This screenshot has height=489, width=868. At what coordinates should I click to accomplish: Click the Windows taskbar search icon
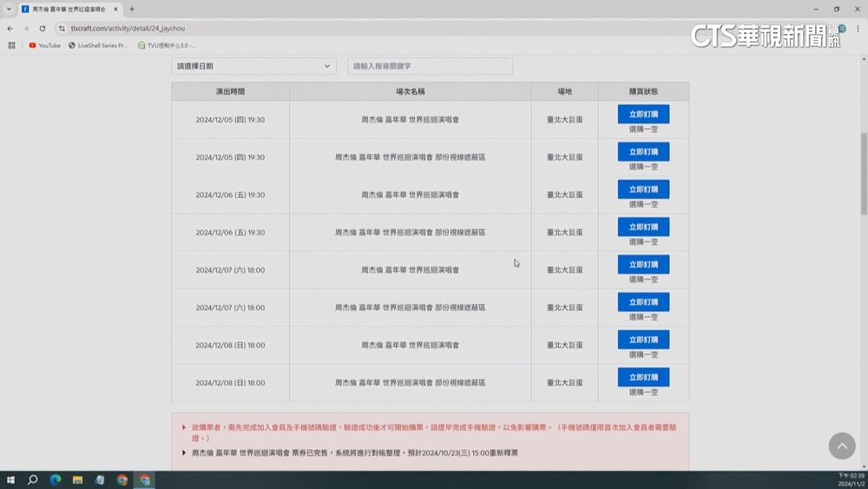tap(33, 479)
